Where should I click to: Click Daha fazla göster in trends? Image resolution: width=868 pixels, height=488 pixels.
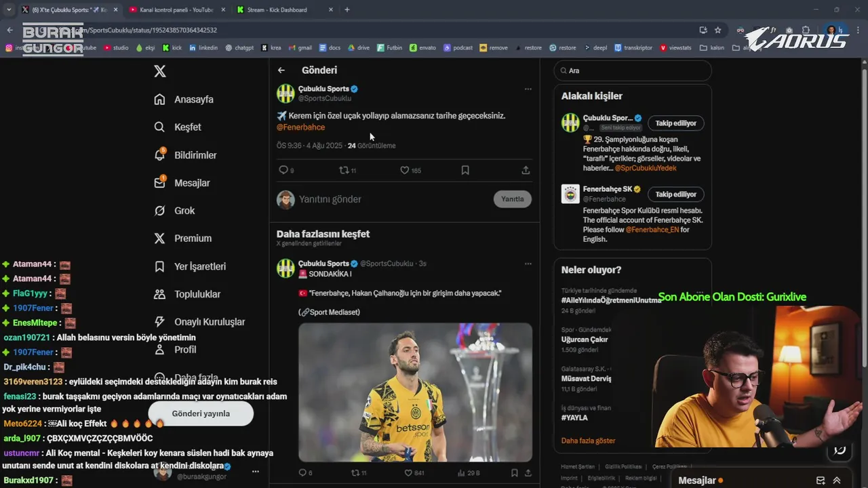588,441
